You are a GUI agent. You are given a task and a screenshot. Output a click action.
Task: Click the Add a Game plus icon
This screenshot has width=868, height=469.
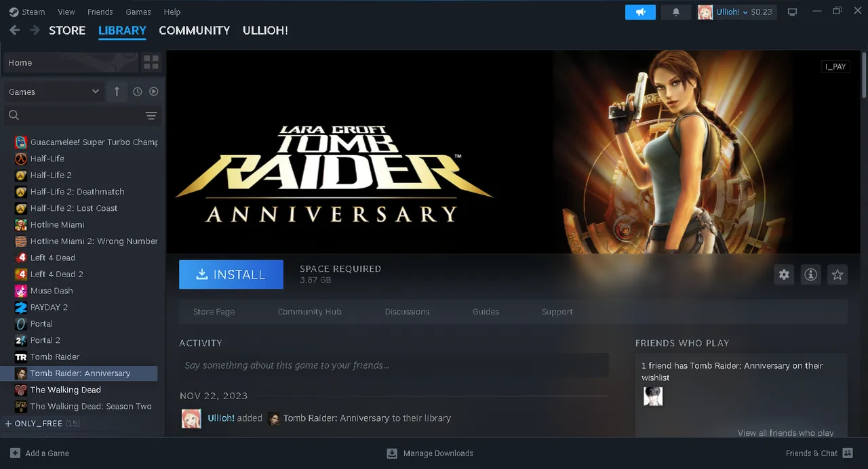click(15, 453)
